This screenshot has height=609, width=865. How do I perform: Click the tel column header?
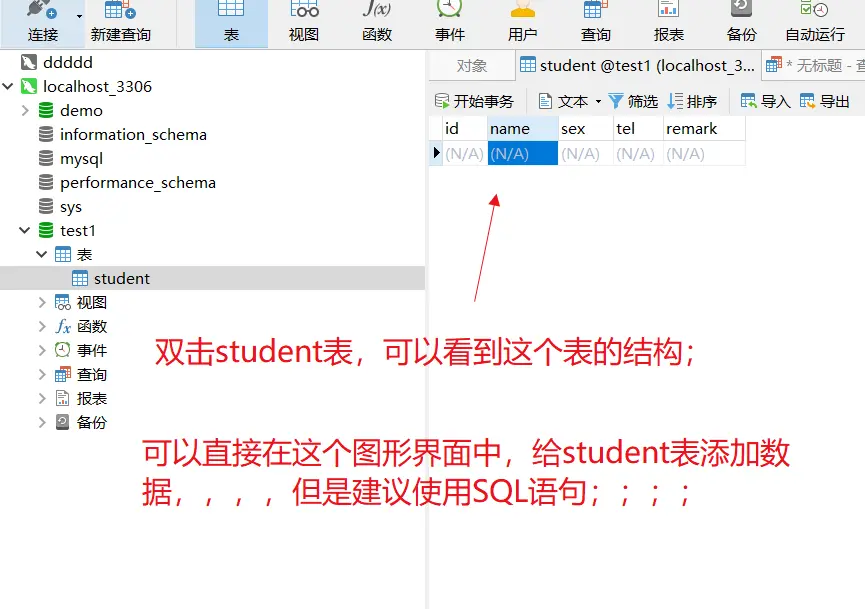(638, 129)
